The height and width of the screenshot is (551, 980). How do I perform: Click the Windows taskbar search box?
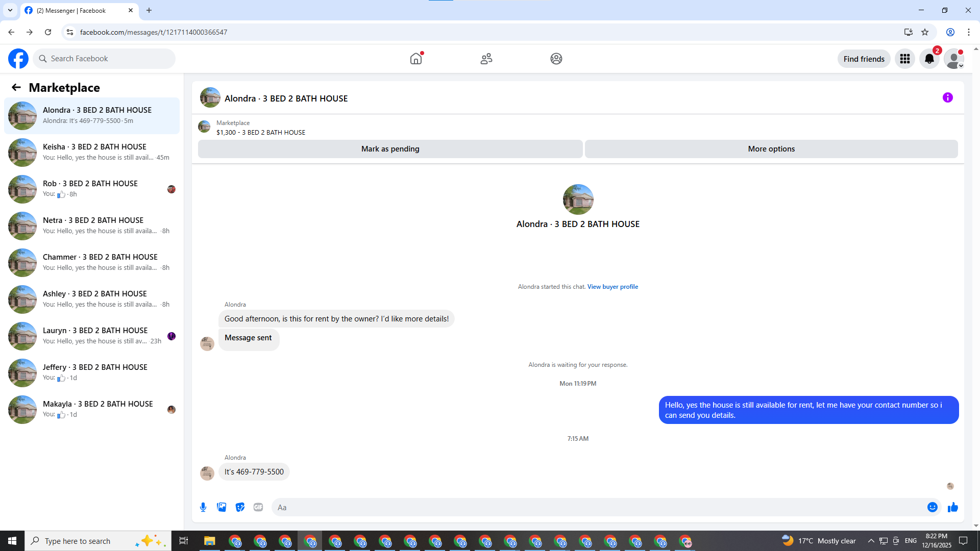[x=97, y=541]
